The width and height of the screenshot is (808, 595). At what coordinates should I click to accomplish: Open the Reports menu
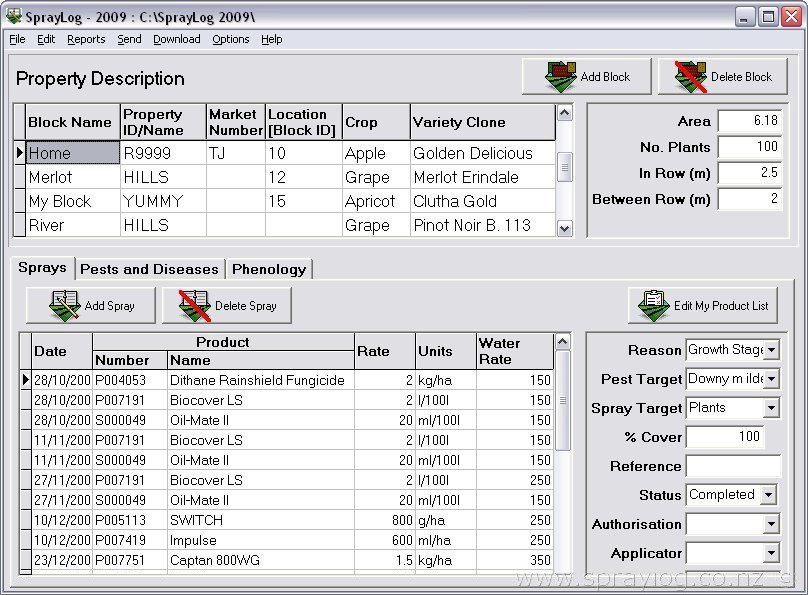(x=86, y=39)
